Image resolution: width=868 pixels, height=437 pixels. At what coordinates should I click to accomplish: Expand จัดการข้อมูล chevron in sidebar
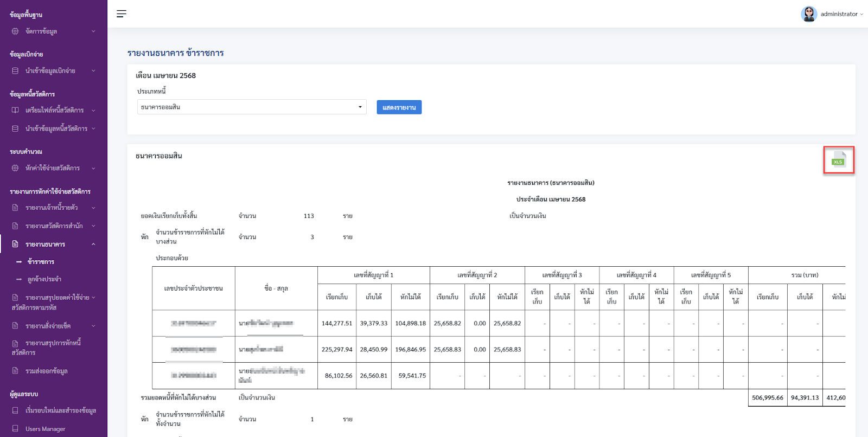(x=93, y=31)
